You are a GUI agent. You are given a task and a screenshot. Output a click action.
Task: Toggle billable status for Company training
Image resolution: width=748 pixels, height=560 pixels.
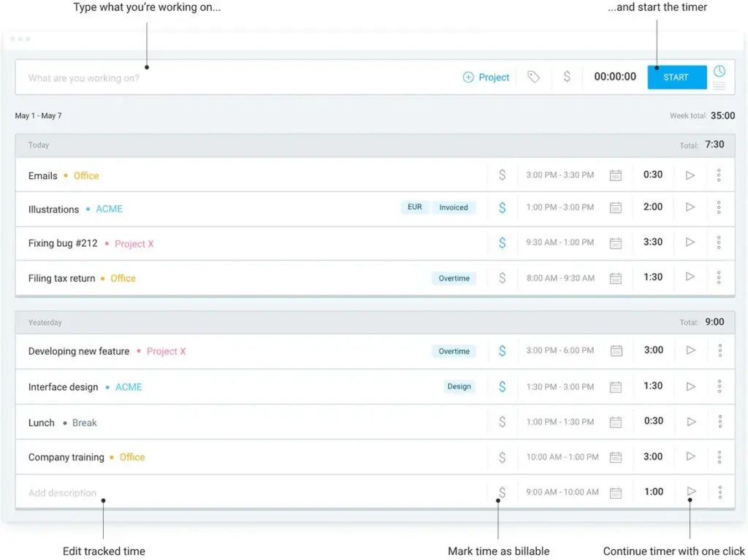coord(503,458)
